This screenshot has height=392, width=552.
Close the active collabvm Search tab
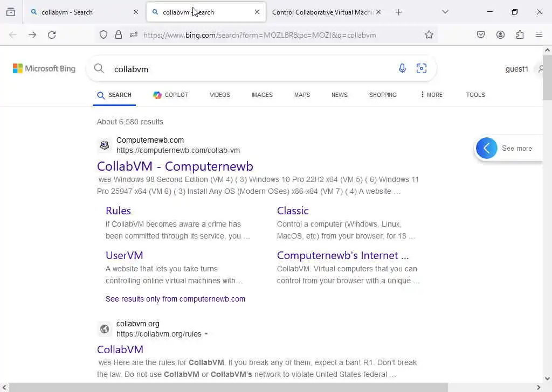(x=257, y=12)
